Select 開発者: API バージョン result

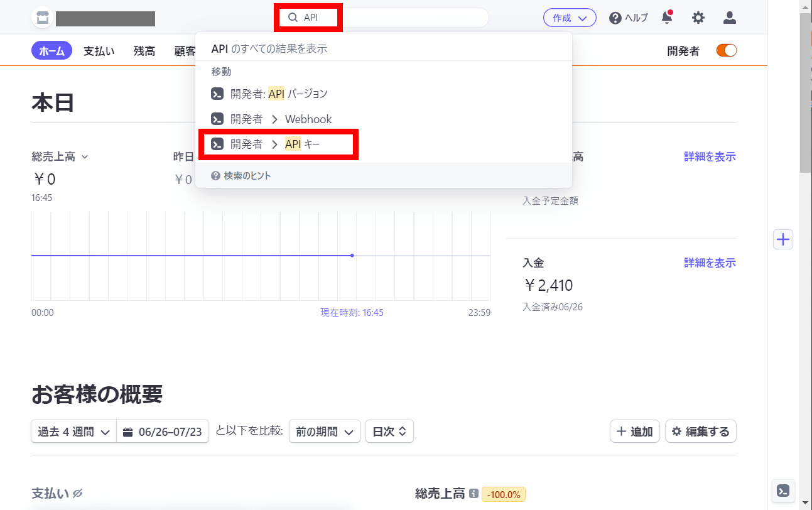coord(384,94)
